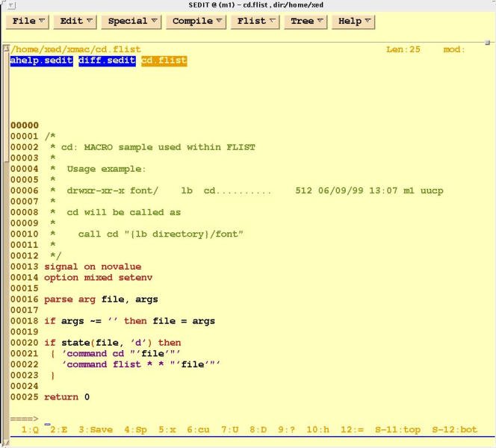Viewport: 496px width, 448px height.
Task: Click the 'if state(file, 'd') then' line
Action: (113, 343)
